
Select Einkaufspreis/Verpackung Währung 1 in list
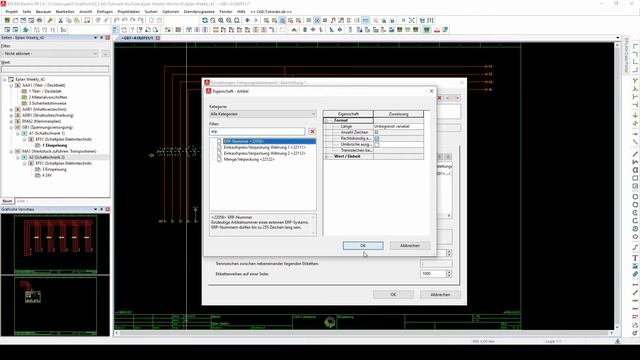[264, 147]
